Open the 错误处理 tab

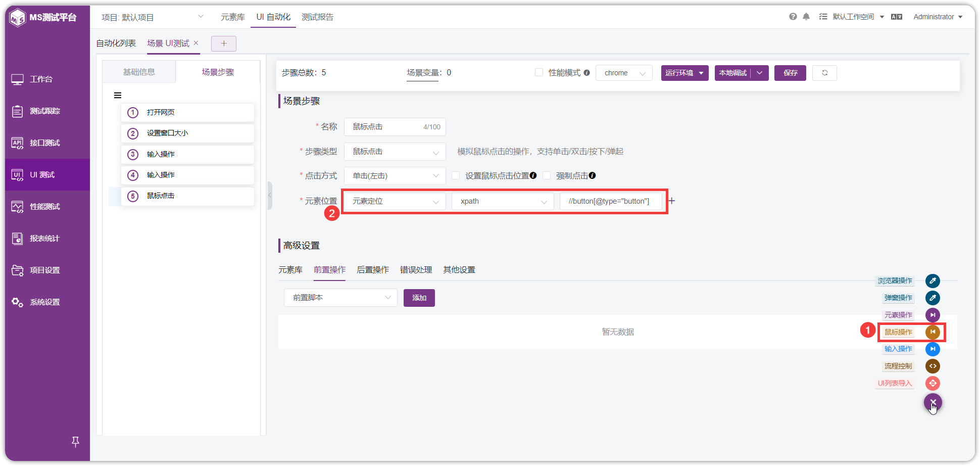416,270
